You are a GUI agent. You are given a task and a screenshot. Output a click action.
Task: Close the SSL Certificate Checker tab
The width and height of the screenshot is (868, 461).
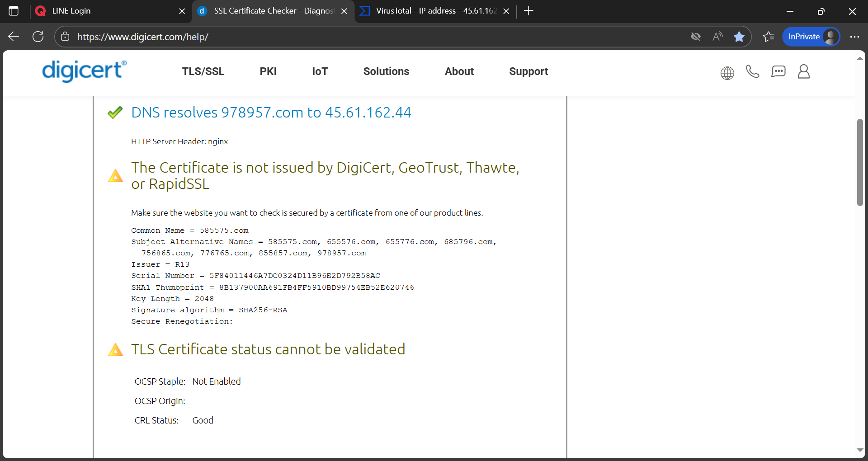pyautogui.click(x=344, y=11)
